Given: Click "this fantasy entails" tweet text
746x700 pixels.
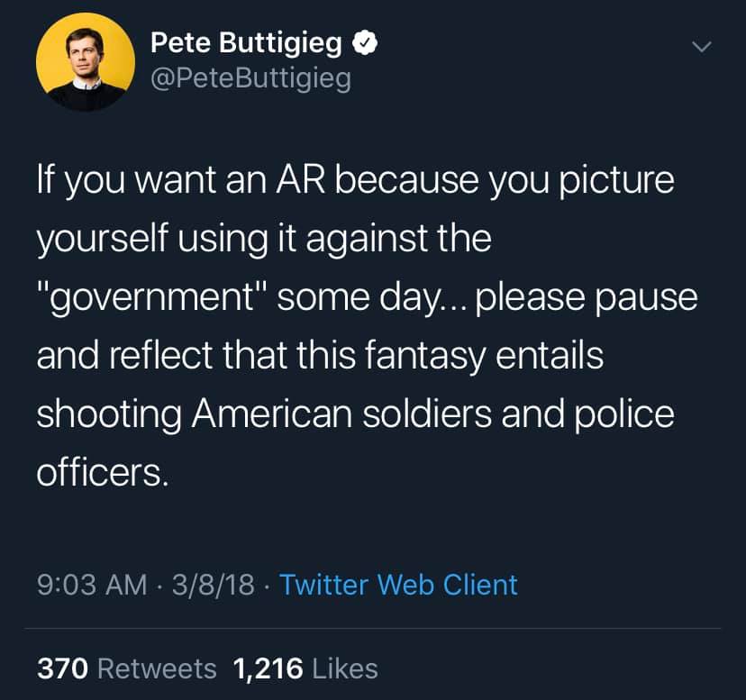Looking at the screenshot, I should (x=450, y=356).
